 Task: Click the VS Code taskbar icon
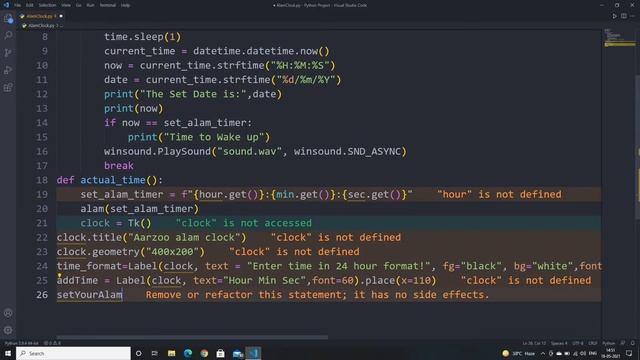(253, 353)
